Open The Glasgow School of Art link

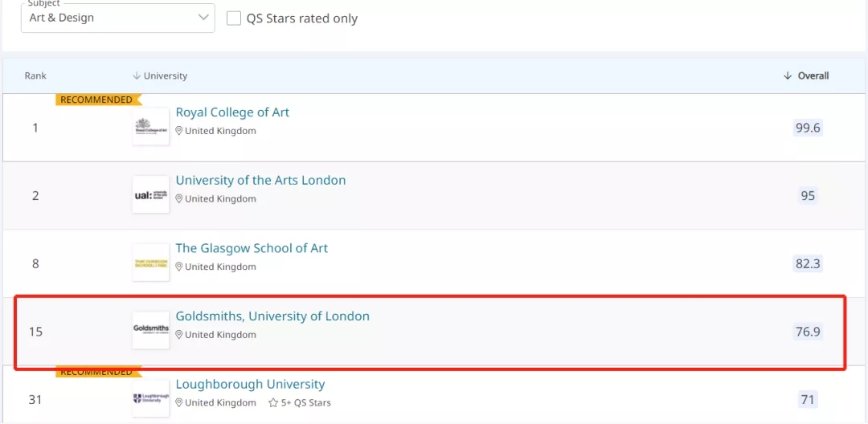click(x=252, y=248)
